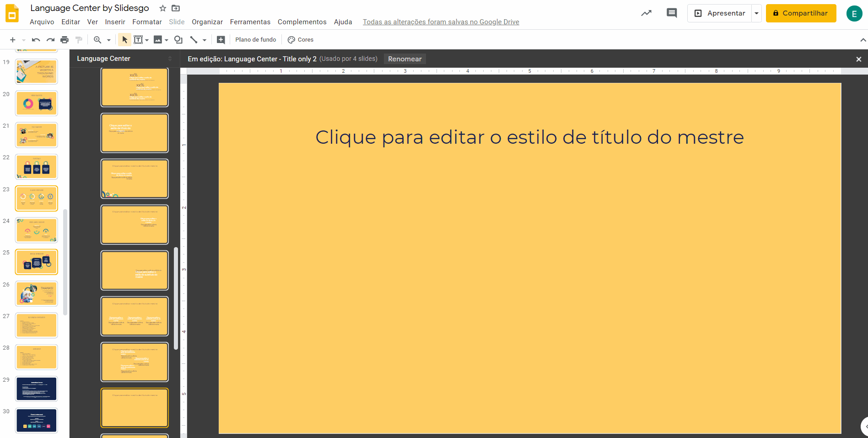Click the slide filmstrip scrollbar

click(x=65, y=263)
